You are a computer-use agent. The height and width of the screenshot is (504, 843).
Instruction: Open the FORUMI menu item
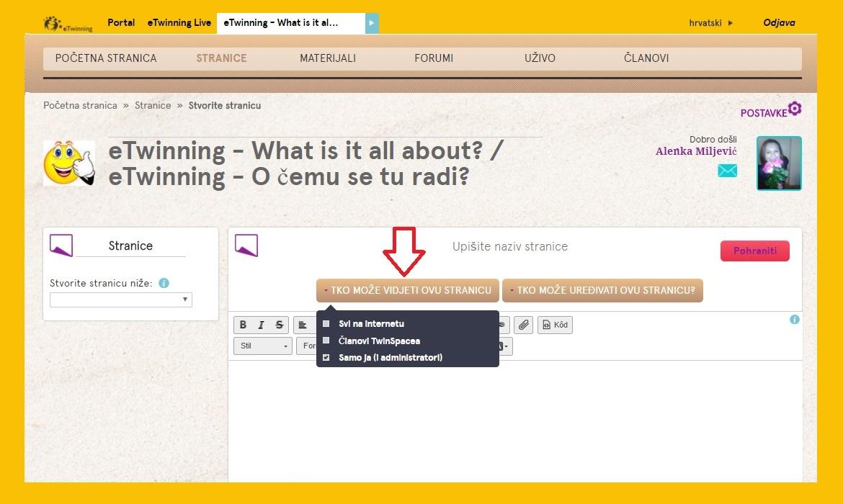point(434,58)
